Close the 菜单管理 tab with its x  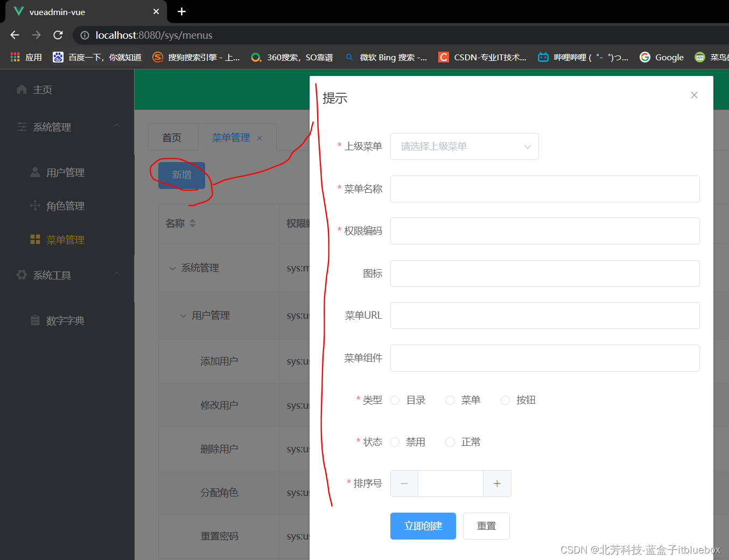(260, 138)
